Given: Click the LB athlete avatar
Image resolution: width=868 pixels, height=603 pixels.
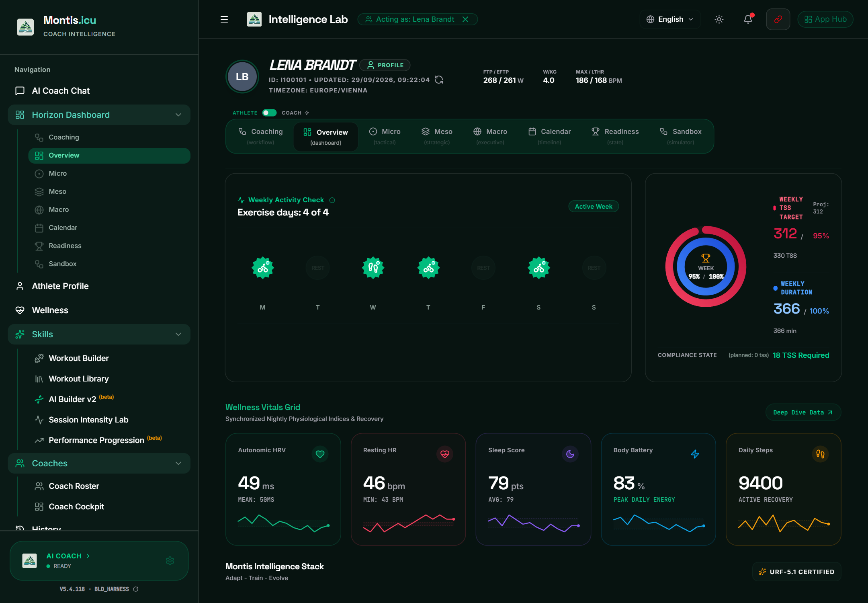Looking at the screenshot, I should click(242, 77).
